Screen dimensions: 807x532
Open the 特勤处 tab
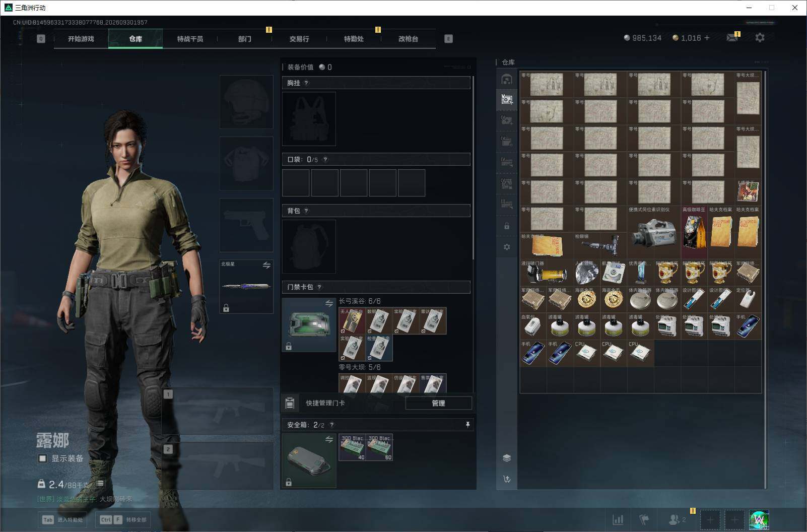354,39
